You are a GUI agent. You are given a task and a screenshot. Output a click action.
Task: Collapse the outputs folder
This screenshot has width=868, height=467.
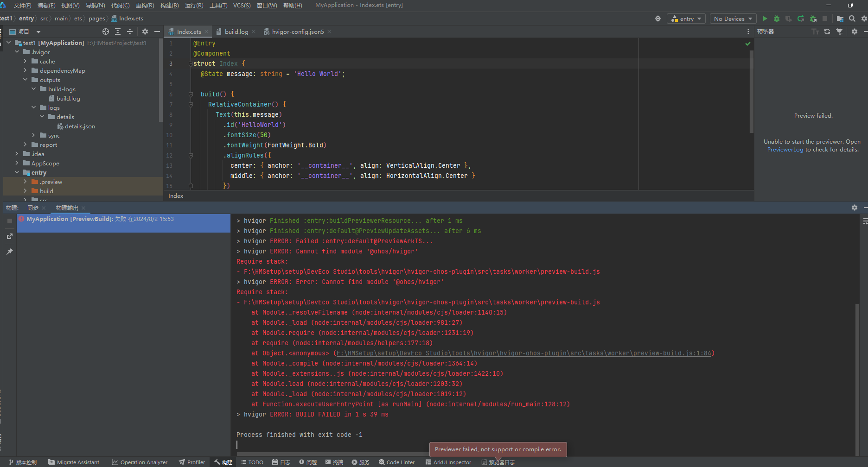point(26,80)
